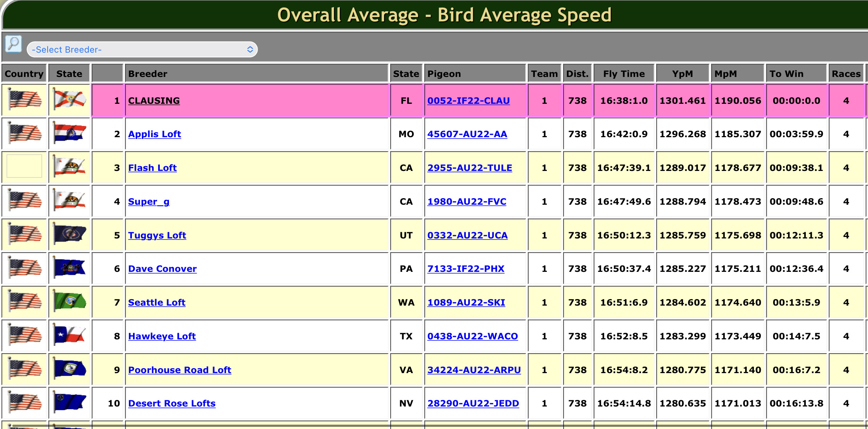
Task: Click the YpM column header
Action: coord(682,74)
